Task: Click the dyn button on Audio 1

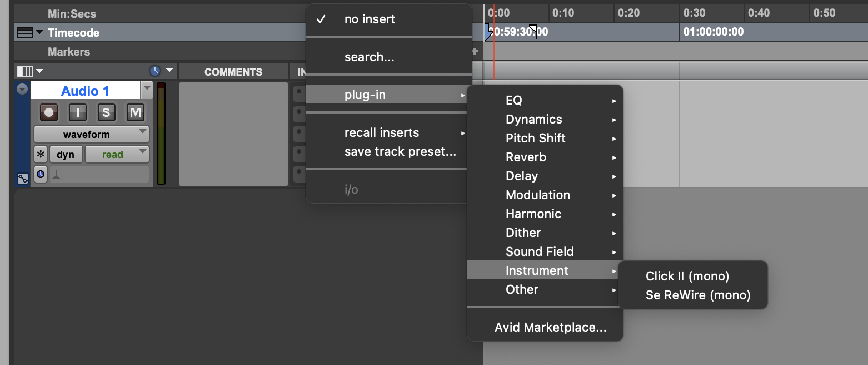Action: pos(66,155)
